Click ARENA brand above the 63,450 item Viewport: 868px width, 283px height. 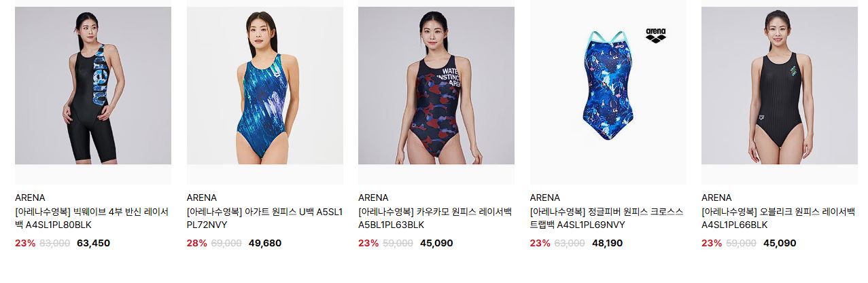tap(30, 197)
